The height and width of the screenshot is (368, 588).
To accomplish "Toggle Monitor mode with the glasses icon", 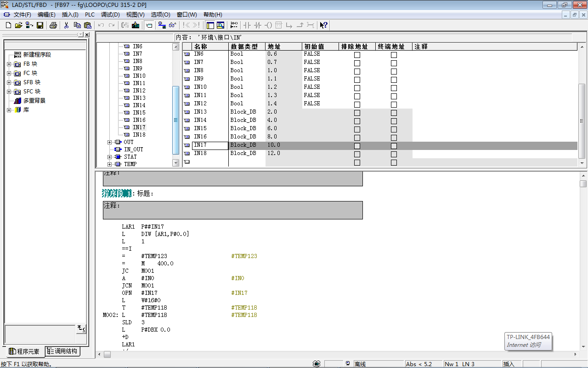I will [x=173, y=25].
